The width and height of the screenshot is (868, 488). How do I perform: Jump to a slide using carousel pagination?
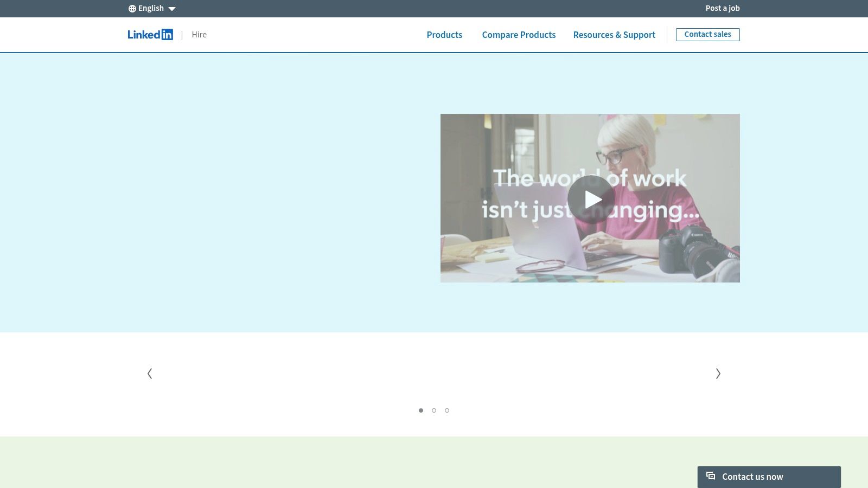434,410
